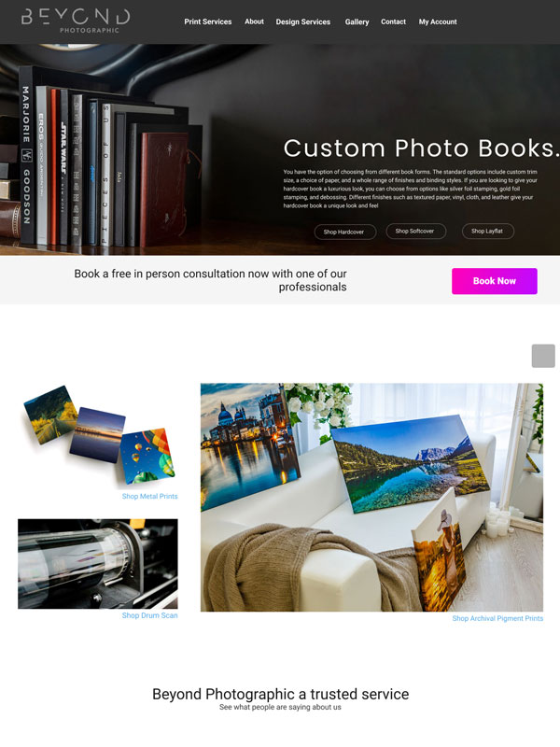Open Design Services in navigation

302,21
